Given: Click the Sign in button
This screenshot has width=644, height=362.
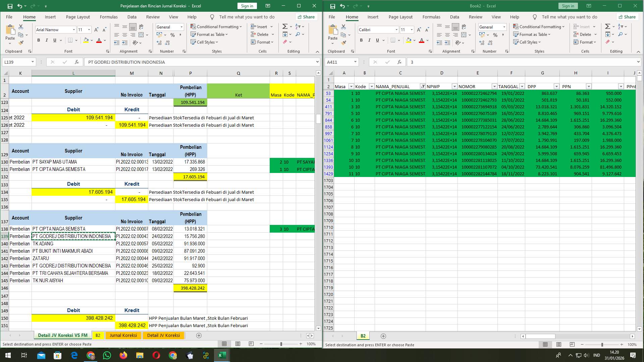Looking at the screenshot, I should click(247, 6).
